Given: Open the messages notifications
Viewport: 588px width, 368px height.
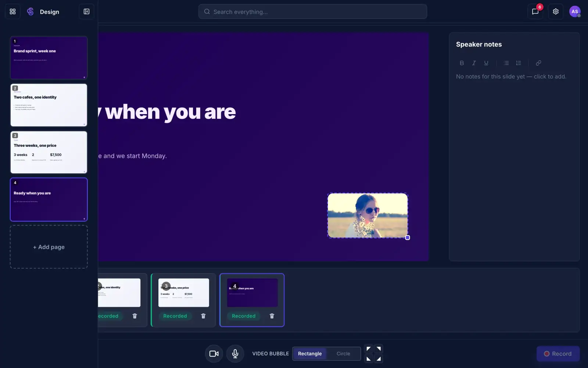Looking at the screenshot, I should click(535, 11).
